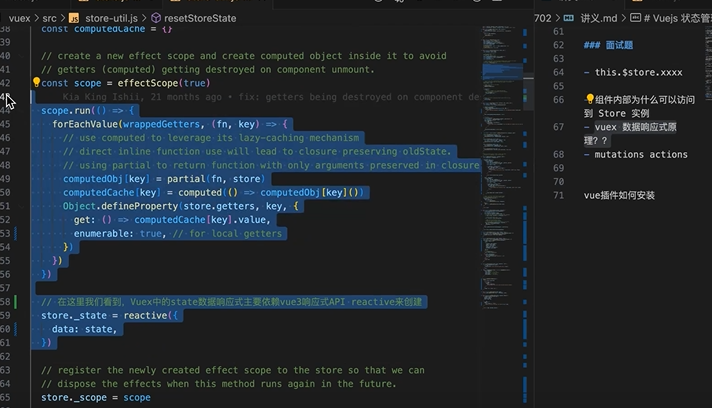Click 'store._scope = scope' line
Screen dimensions: 712x408
96,397
